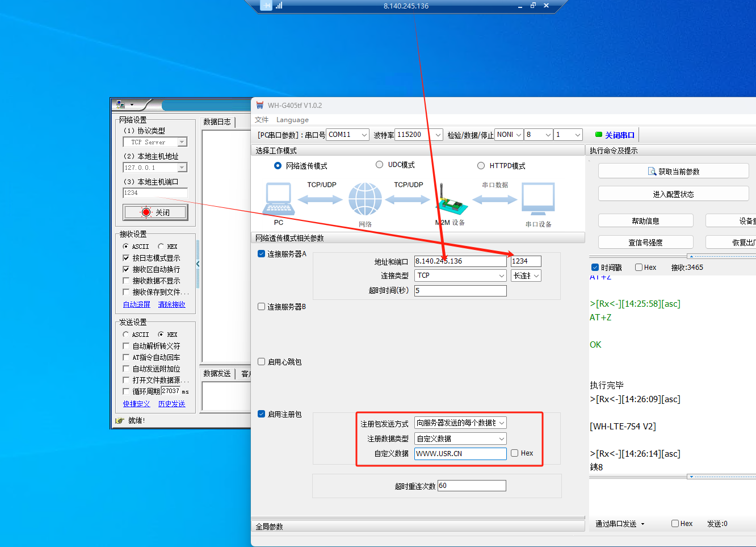Click the PC laptop icon in the mode diagram
Image resolution: width=756 pixels, height=547 pixels.
pos(279,198)
